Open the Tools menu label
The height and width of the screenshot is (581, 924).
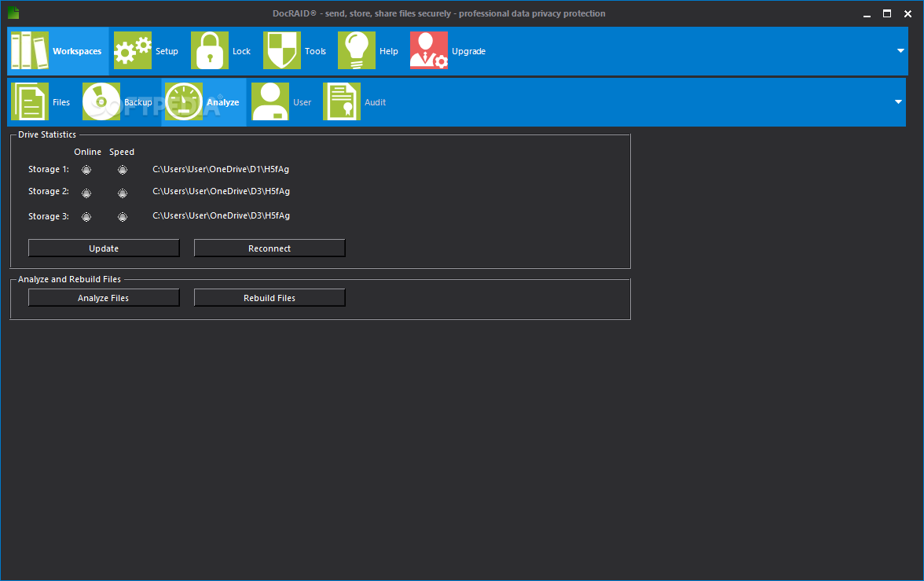click(315, 51)
